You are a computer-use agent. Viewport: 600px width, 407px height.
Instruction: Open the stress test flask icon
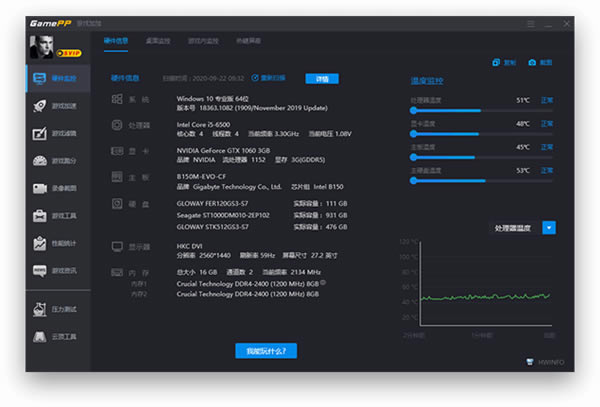[39, 309]
